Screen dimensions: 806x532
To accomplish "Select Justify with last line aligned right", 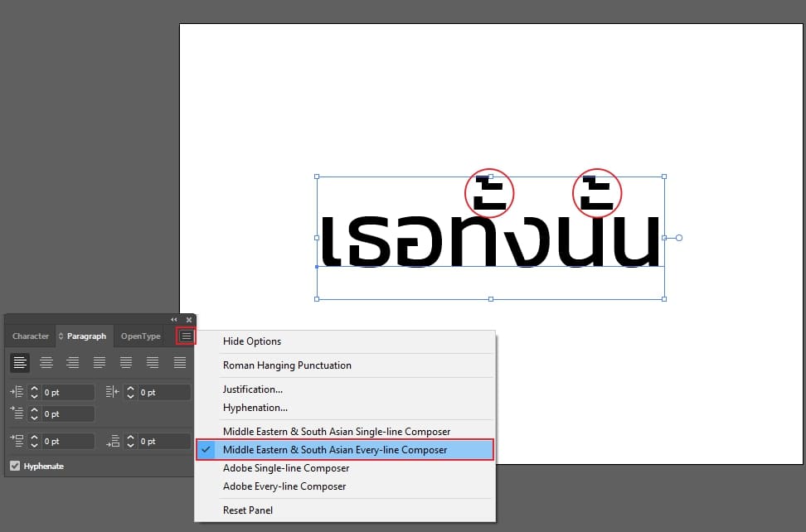I will [153, 363].
